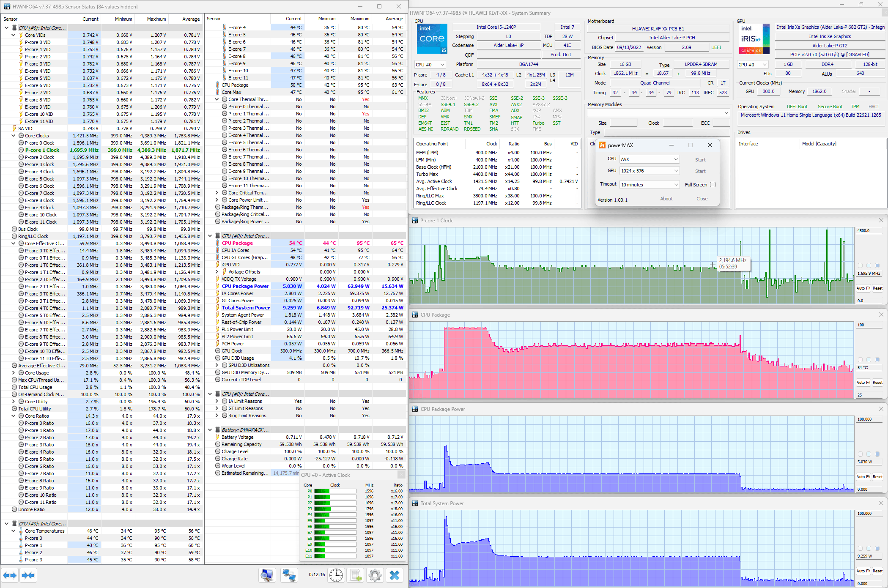Click the Close button in powerMAX
Screen dimensions: 888x588
702,199
